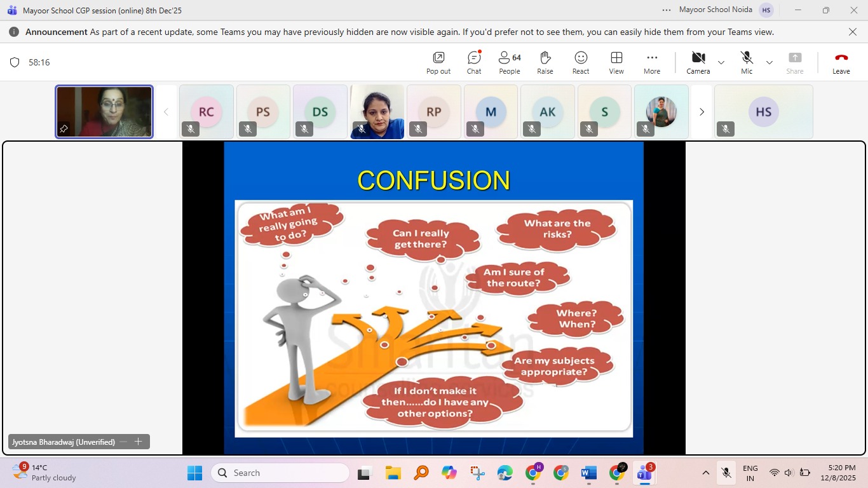Image resolution: width=868 pixels, height=488 pixels.
Task: Open the ellipsis menu beside Mayoor School Noida
Action: 666,10
